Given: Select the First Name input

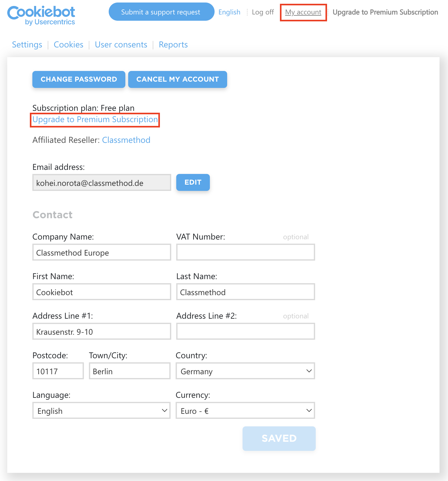Looking at the screenshot, I should 102,292.
